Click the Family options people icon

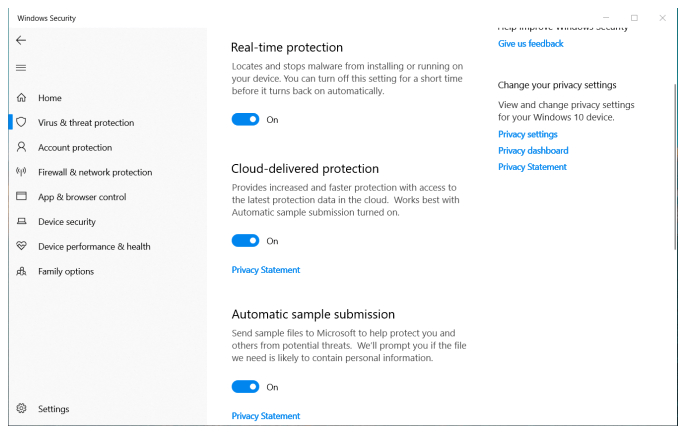(21, 271)
